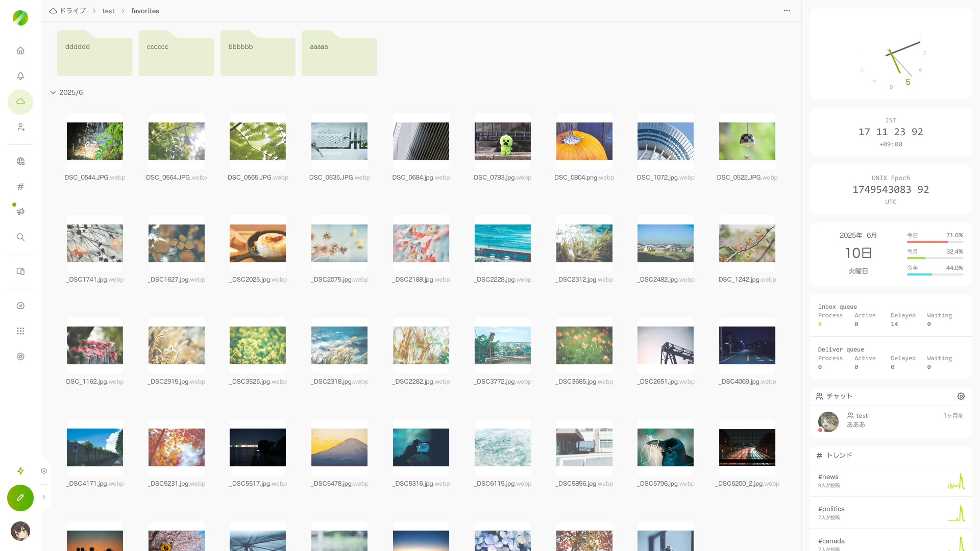This screenshot has width=980, height=551.
Task: Click the globe icon in sidebar
Action: click(20, 161)
